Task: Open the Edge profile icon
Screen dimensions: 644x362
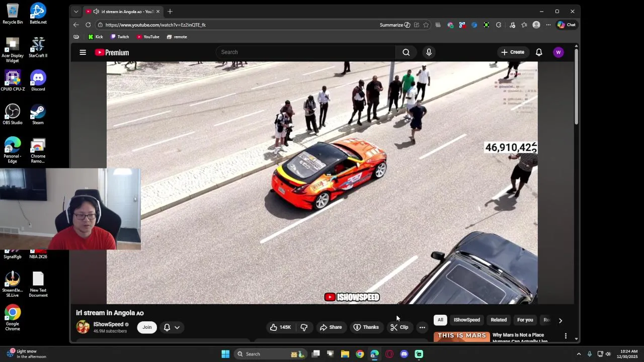Action: coord(536,25)
